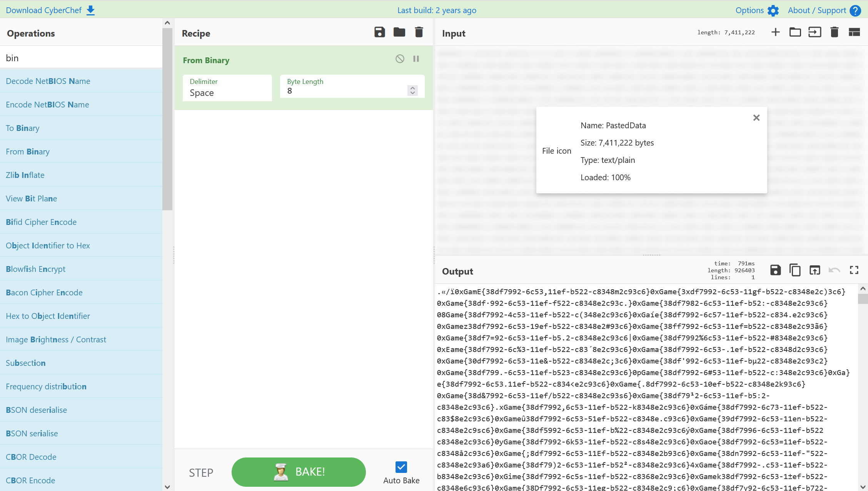Select Bifid Cipher Encode operation
The height and width of the screenshot is (491, 868).
[81, 222]
